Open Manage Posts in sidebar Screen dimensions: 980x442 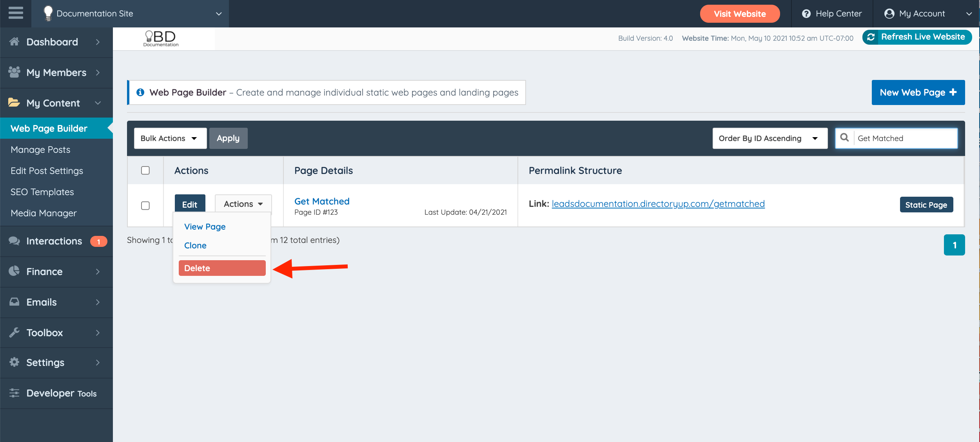click(40, 150)
